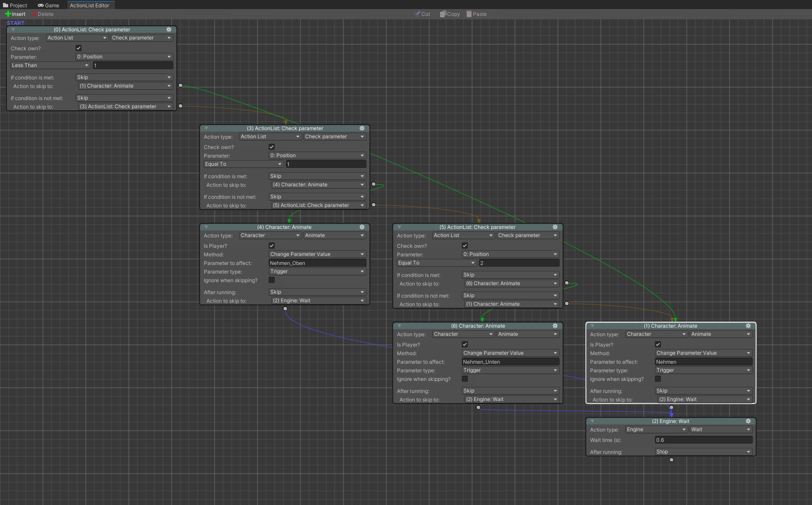Click the Copy icon in toolbar
This screenshot has width=812, height=505.
click(443, 14)
